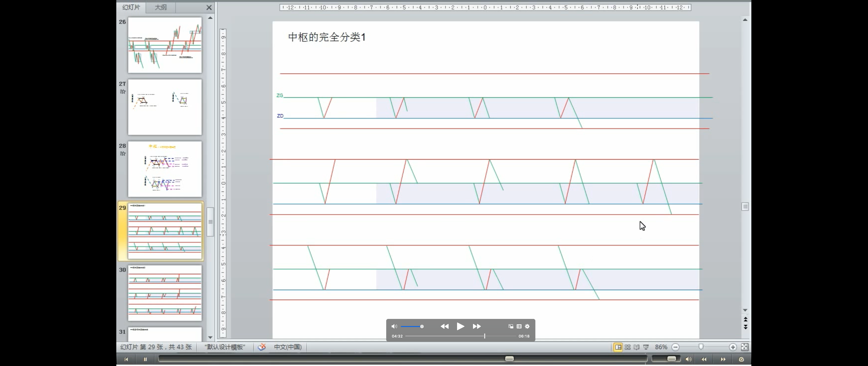Click the ZG label on slide
868x366 pixels.
280,96
